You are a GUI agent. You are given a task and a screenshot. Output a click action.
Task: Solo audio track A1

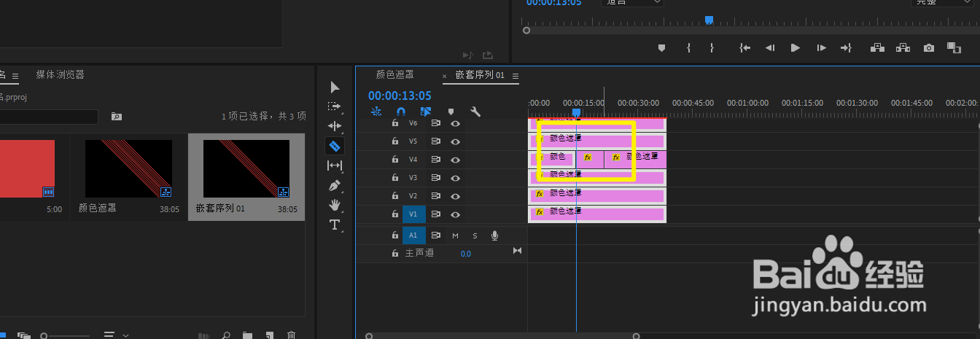(x=475, y=235)
